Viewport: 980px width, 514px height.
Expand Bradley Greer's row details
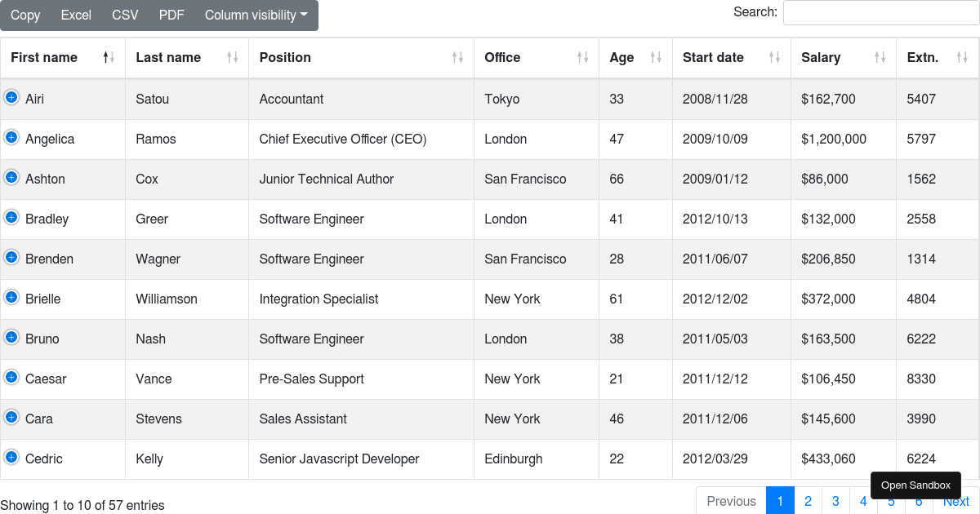tap(11, 217)
